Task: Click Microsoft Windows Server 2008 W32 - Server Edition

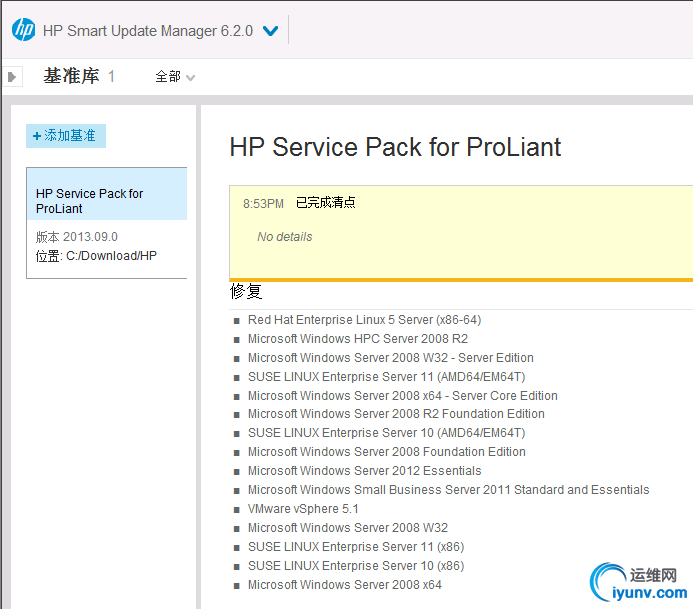Action: point(391,358)
